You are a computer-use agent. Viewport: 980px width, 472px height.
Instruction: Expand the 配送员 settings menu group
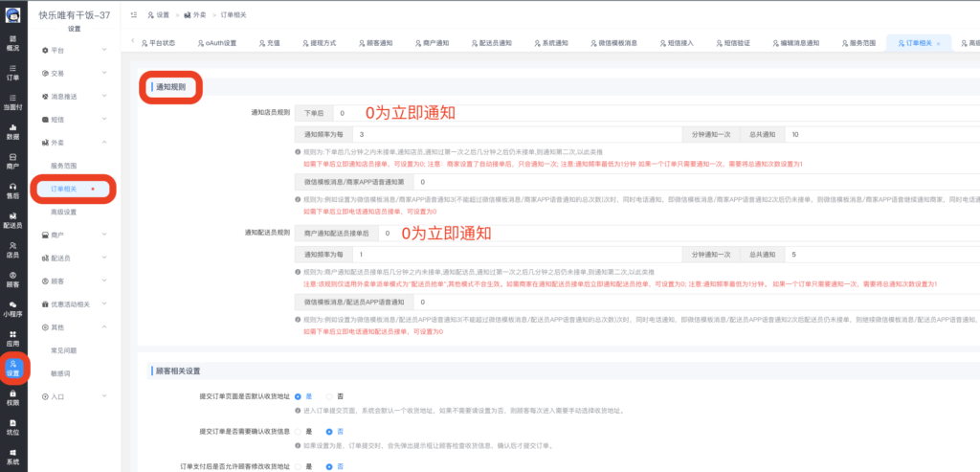[x=75, y=258]
